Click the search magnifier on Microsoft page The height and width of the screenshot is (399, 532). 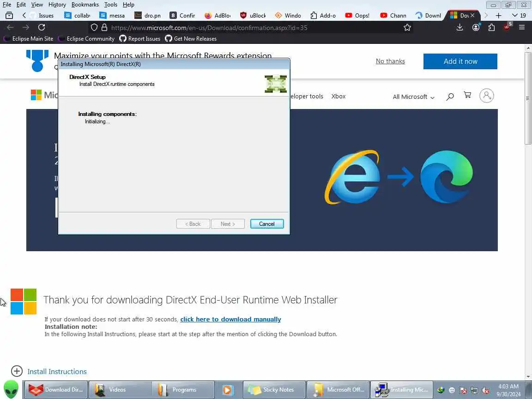pos(450,97)
